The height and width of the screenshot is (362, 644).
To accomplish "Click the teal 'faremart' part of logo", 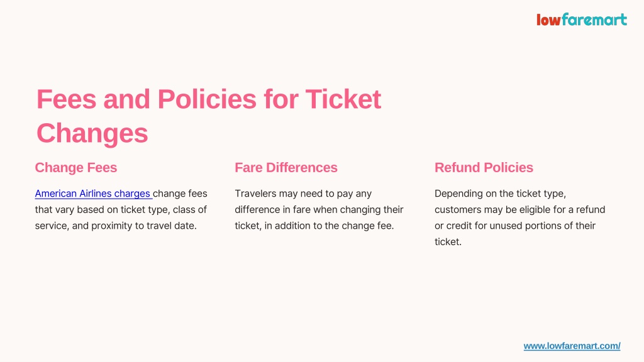I will point(594,19).
